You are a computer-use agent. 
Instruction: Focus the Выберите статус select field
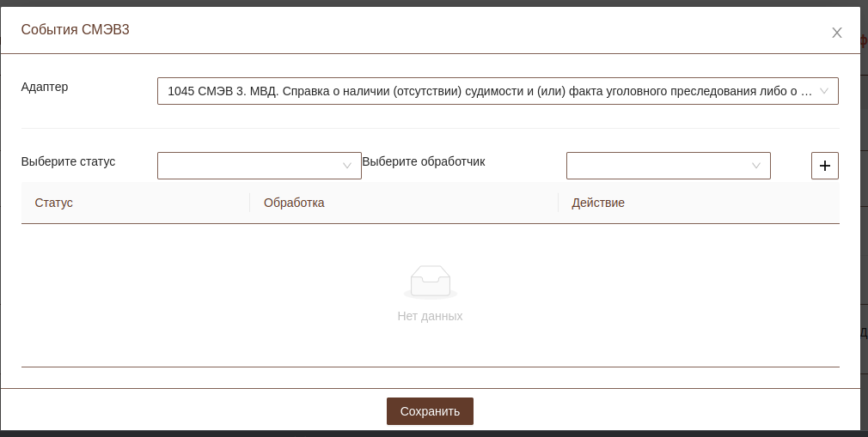[249, 166]
